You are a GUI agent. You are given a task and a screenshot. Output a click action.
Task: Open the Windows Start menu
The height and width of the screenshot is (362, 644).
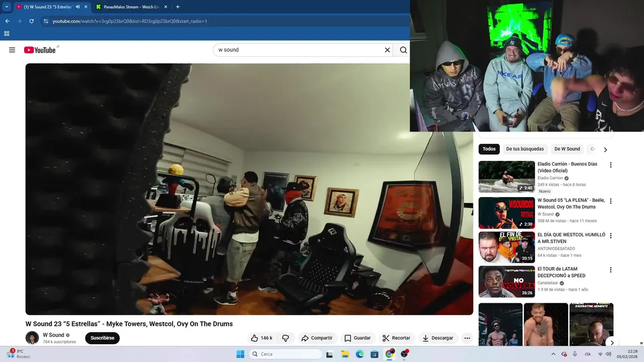(x=240, y=354)
